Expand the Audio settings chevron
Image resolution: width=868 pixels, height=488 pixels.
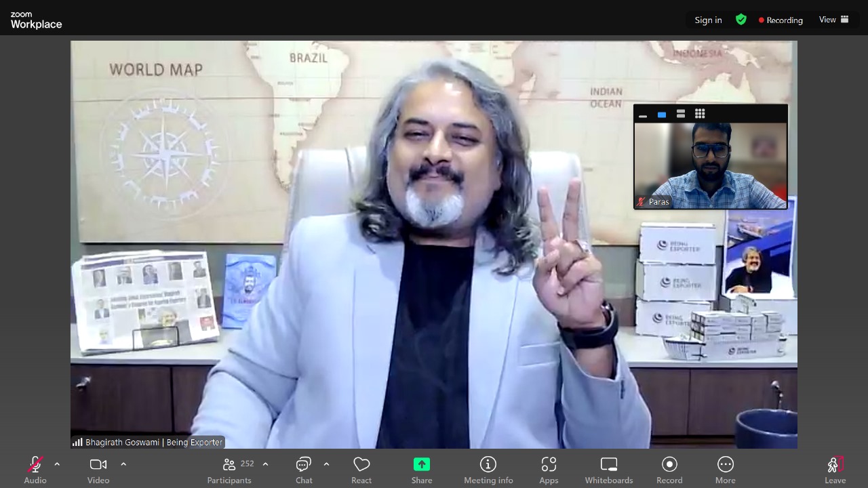[57, 464]
